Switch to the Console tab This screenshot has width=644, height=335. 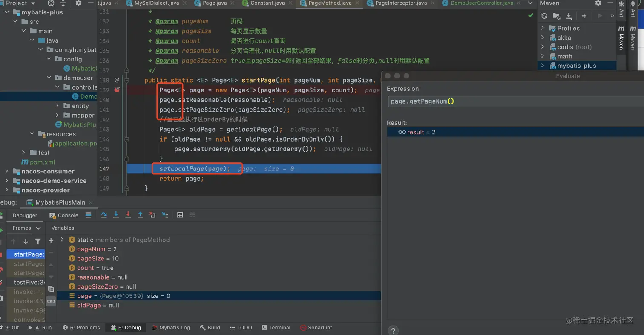(x=64, y=215)
